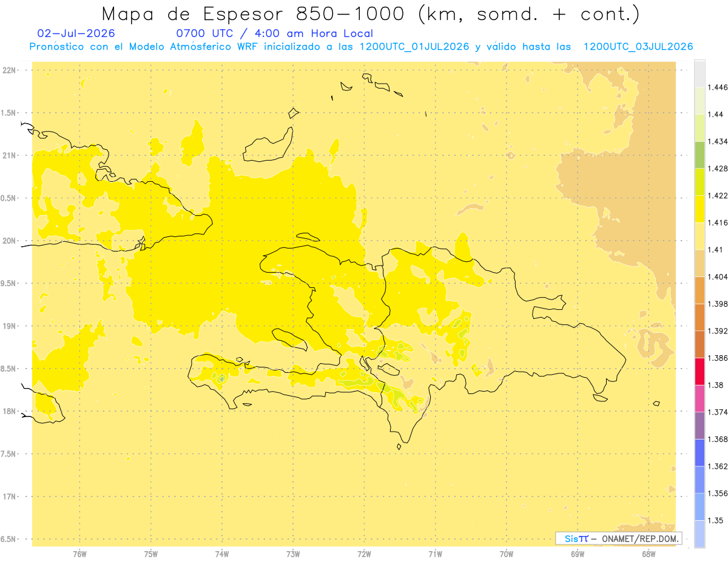Click the 1.386 colorbar value
The image size is (728, 562).
pos(717,358)
